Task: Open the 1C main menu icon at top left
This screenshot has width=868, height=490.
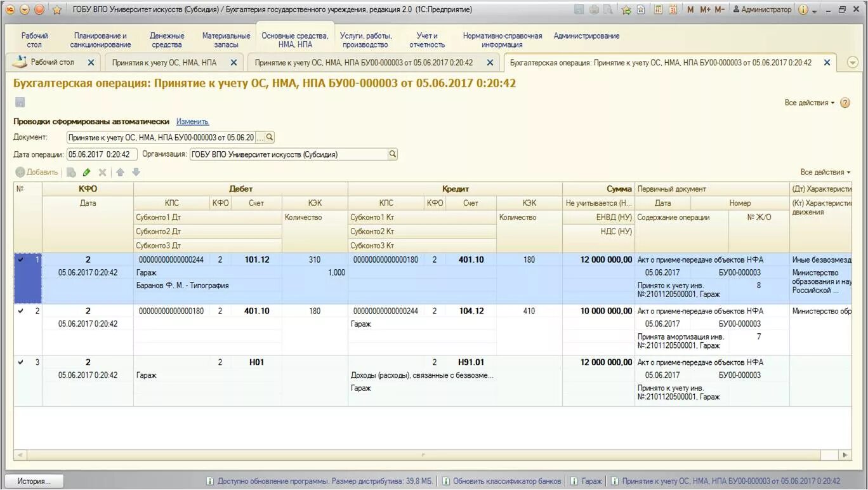Action: coord(10,10)
